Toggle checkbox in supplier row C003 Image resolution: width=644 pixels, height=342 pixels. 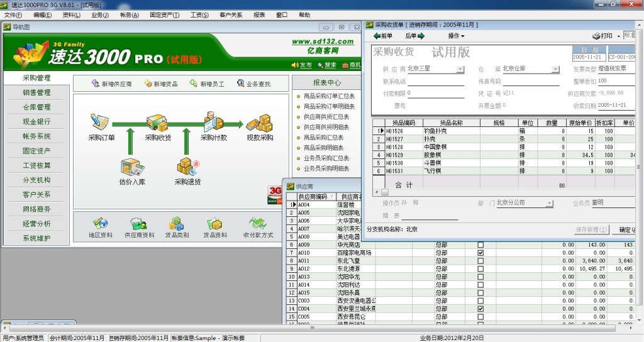[480, 301]
